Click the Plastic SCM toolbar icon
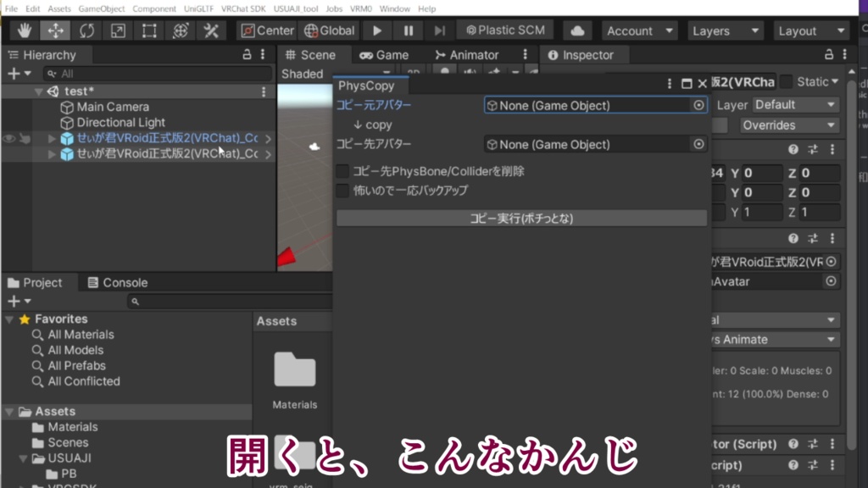 (505, 30)
